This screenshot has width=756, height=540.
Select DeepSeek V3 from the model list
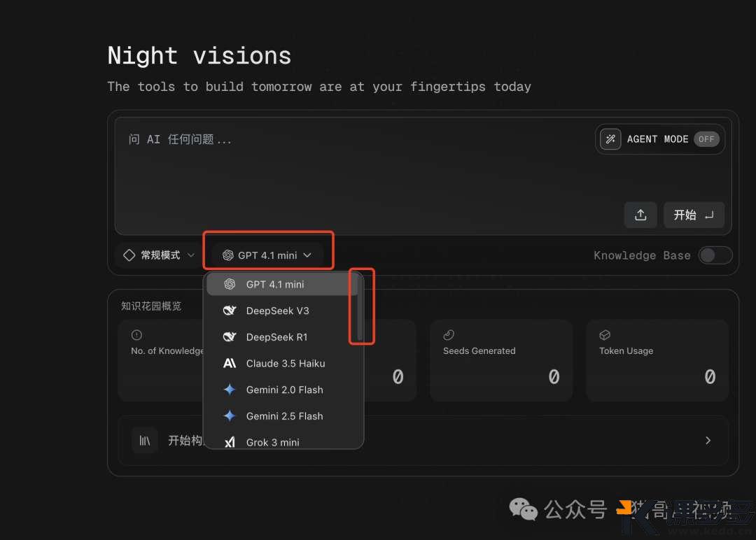[x=281, y=311]
